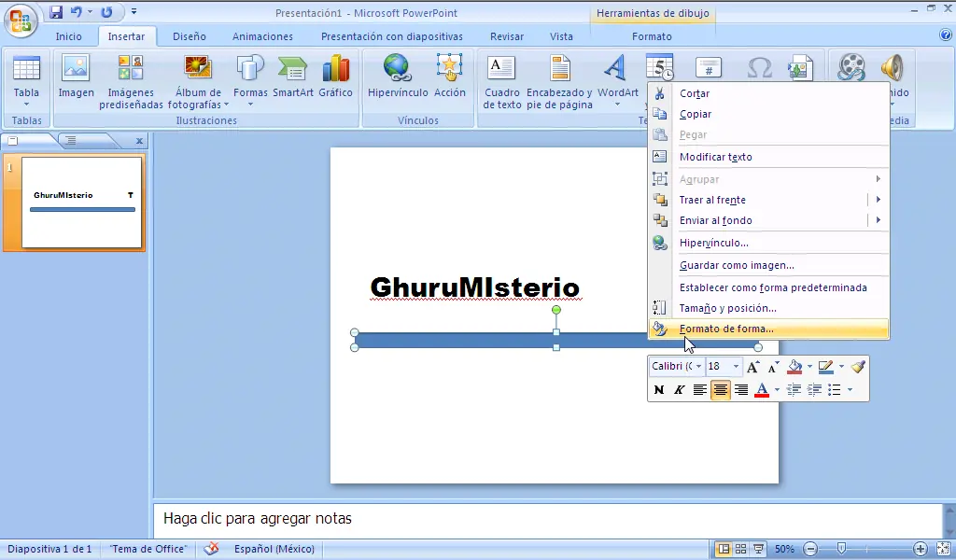Open Imágenes prediseñadas clip art
956x560 pixels.
click(131, 81)
